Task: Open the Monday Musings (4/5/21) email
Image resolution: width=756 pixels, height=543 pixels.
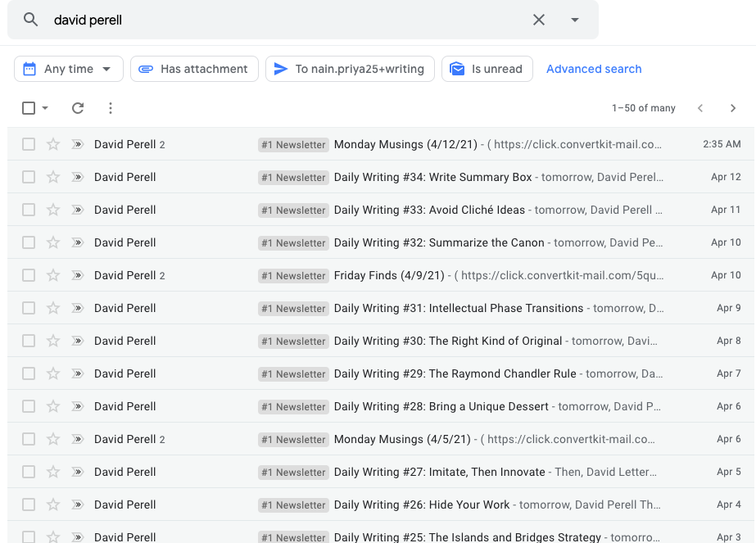Action: pyautogui.click(x=381, y=439)
